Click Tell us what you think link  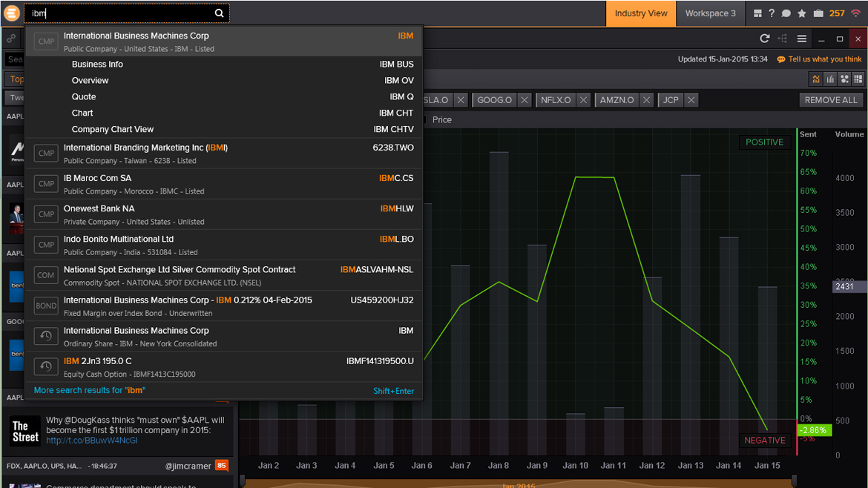(825, 59)
